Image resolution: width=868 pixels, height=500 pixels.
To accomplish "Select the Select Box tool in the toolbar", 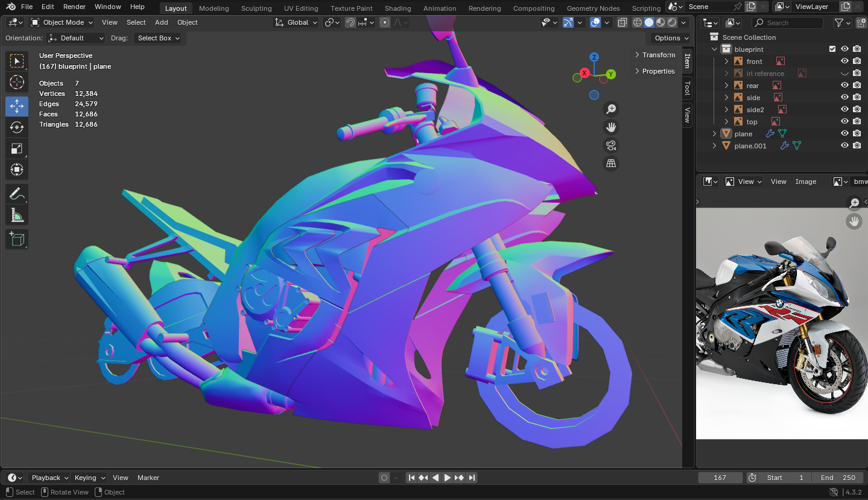I will (x=17, y=61).
